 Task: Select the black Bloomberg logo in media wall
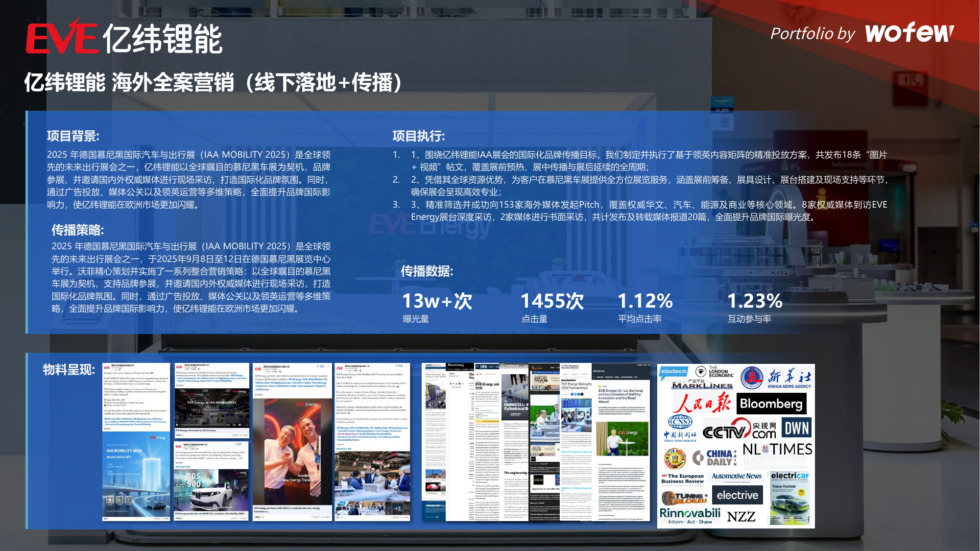pos(771,404)
